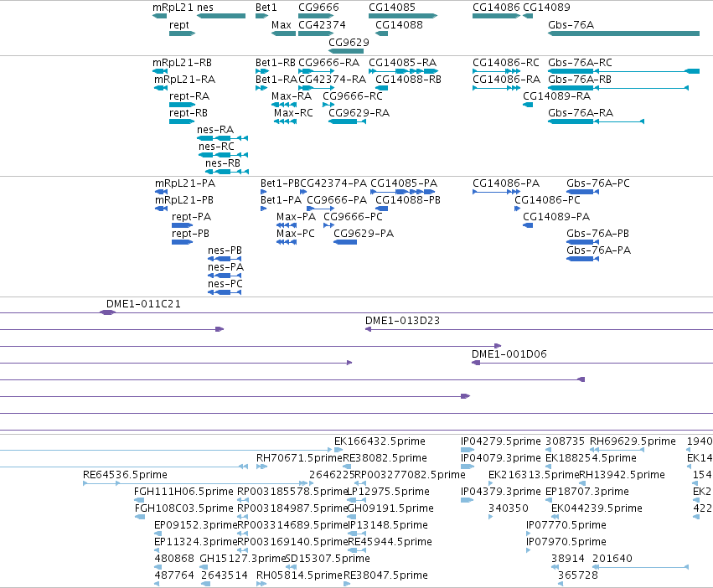Select transcript CG42374-RA

[332, 80]
